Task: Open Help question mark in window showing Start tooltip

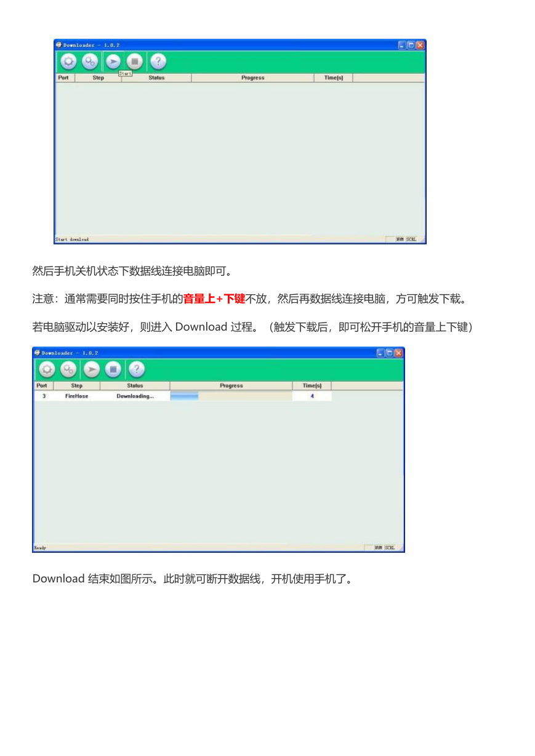Action: click(158, 62)
